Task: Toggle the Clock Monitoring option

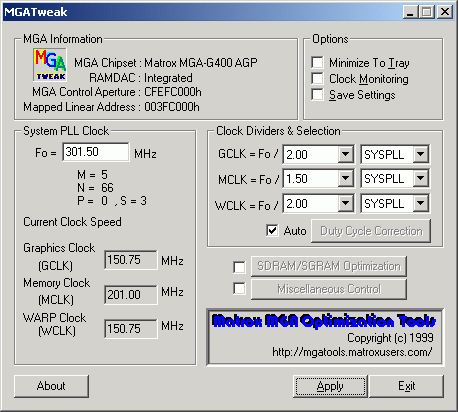Action: coord(317,79)
